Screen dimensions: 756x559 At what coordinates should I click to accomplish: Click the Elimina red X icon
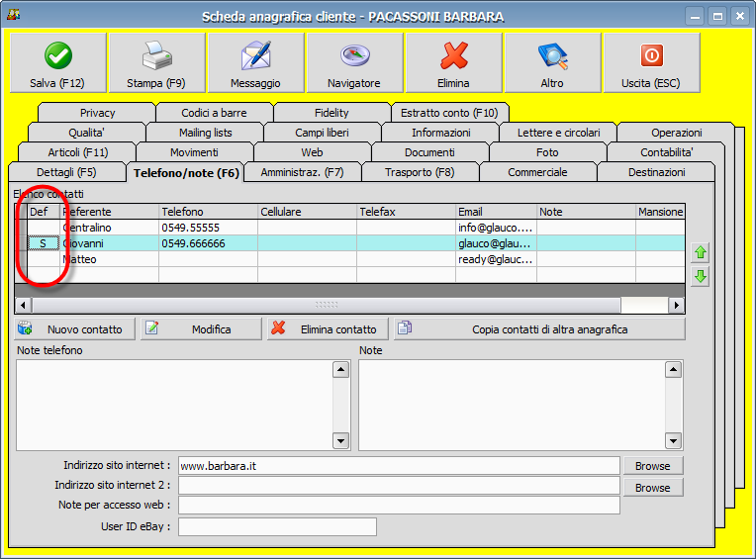(453, 55)
